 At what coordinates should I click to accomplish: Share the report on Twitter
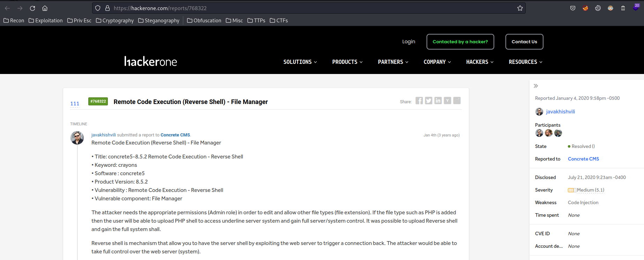[x=429, y=101]
